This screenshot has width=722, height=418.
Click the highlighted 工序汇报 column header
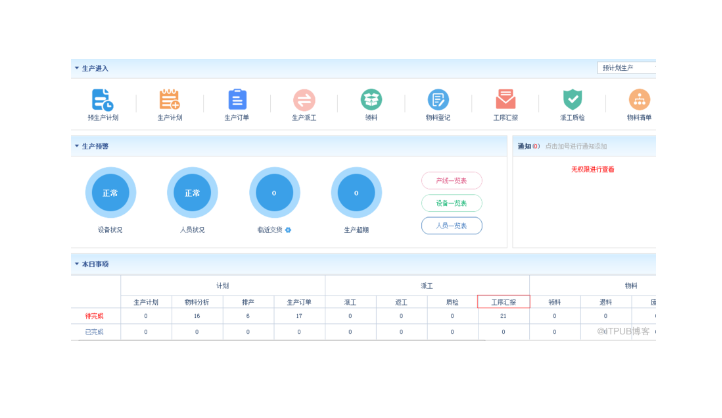point(504,302)
